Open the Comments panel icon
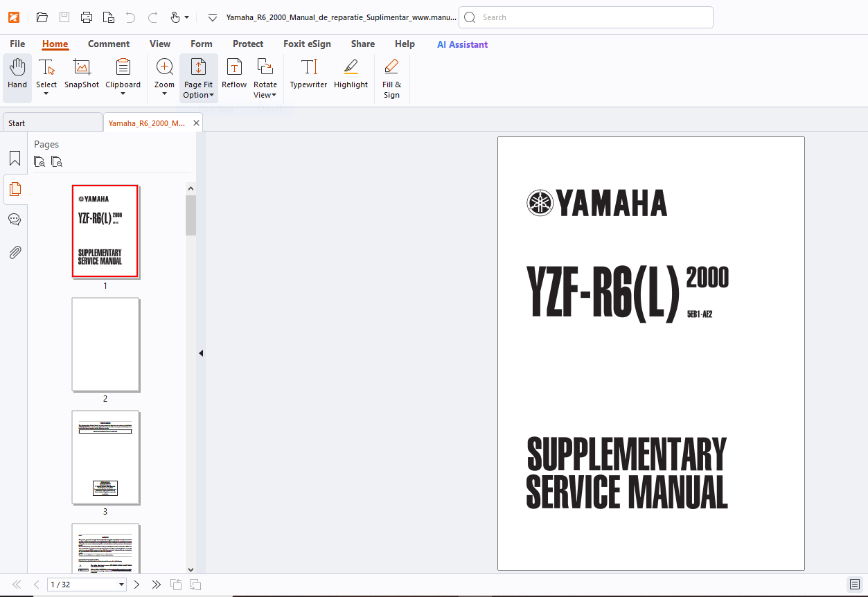The image size is (868, 597). [x=15, y=220]
